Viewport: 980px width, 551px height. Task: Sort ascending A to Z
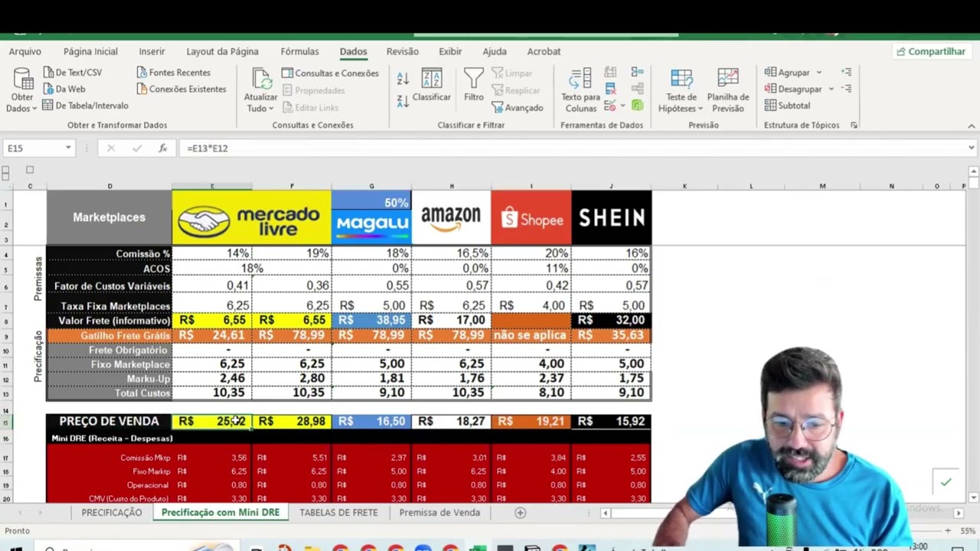coord(403,77)
